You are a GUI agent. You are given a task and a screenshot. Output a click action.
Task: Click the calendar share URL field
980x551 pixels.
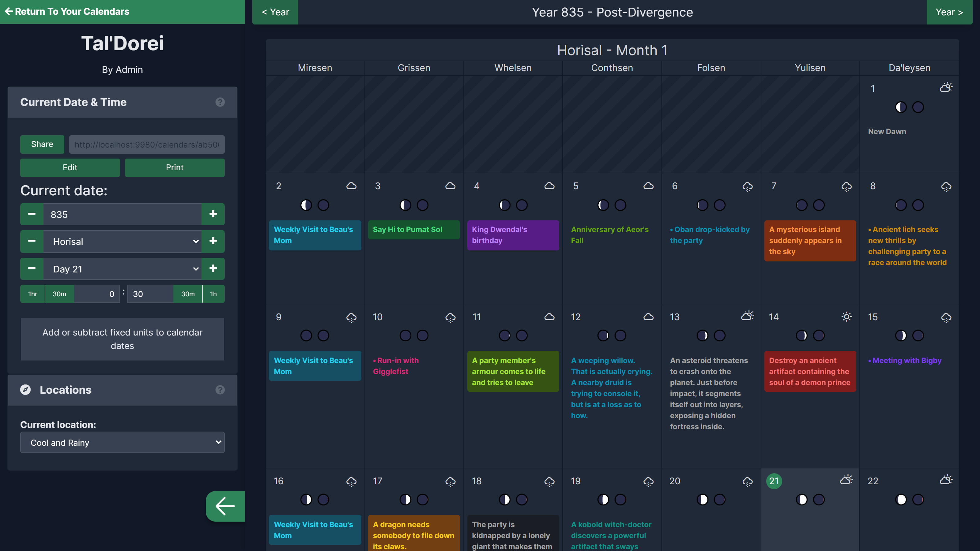coord(147,144)
